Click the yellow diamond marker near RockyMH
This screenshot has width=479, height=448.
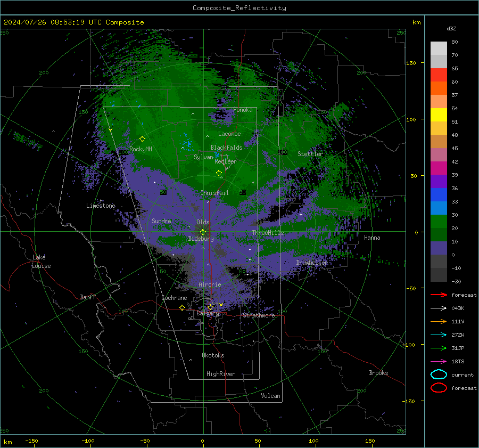[x=142, y=139]
